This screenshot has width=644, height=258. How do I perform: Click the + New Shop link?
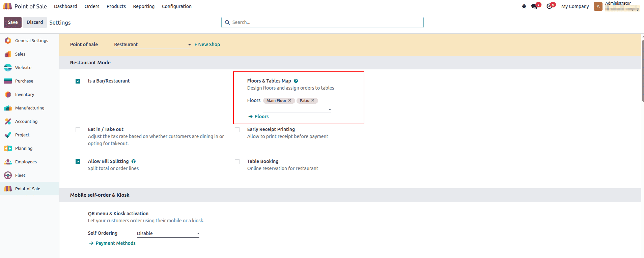click(207, 44)
